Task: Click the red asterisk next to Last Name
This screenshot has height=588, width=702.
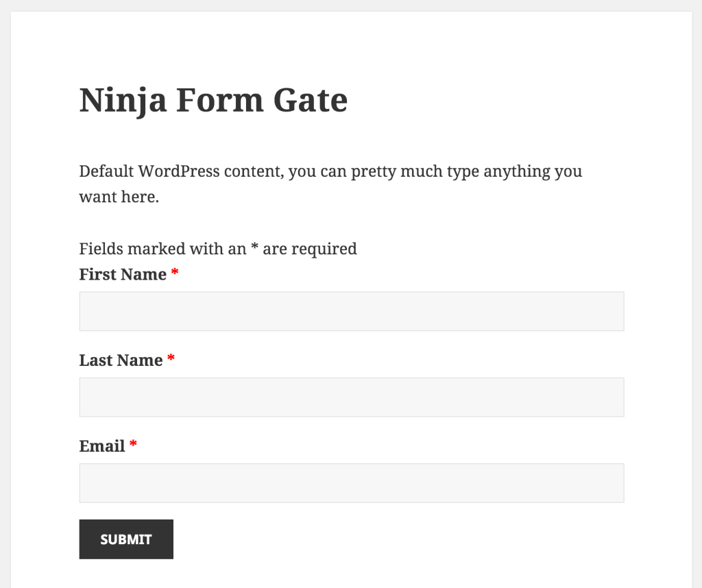Action: pos(171,359)
